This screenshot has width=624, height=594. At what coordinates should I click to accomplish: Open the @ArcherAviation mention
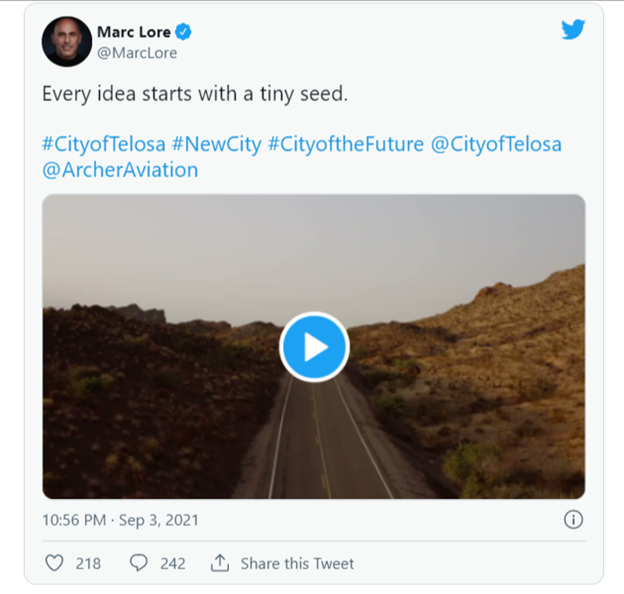(x=120, y=170)
